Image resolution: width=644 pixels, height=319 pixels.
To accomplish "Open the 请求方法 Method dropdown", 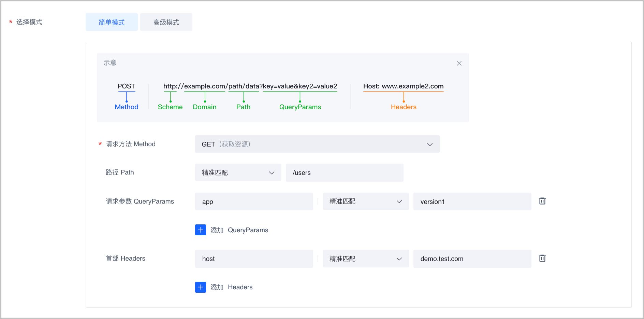I will [317, 144].
